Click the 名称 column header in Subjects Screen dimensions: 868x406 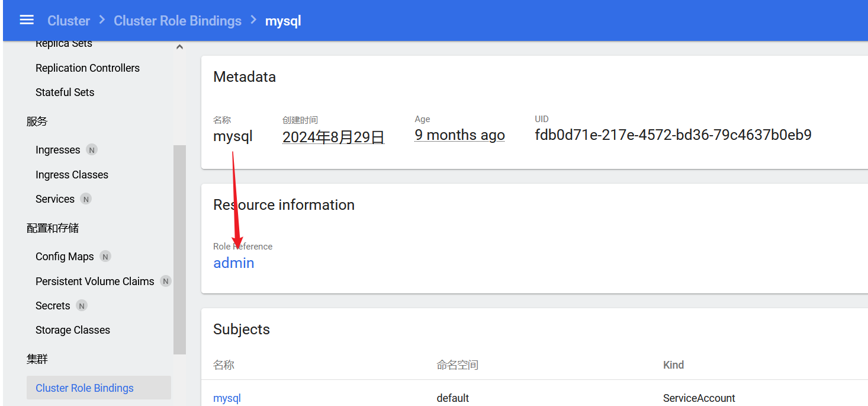tap(224, 365)
